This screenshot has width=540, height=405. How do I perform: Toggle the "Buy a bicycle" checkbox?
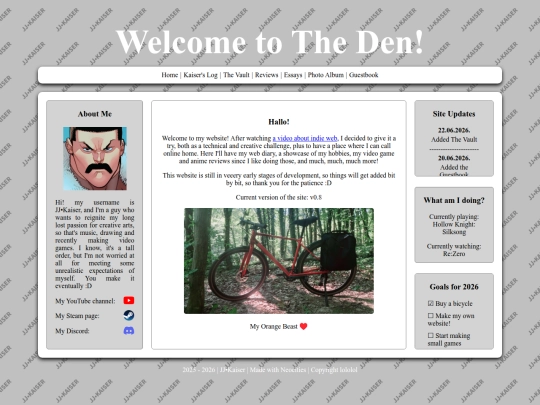pos(430,303)
